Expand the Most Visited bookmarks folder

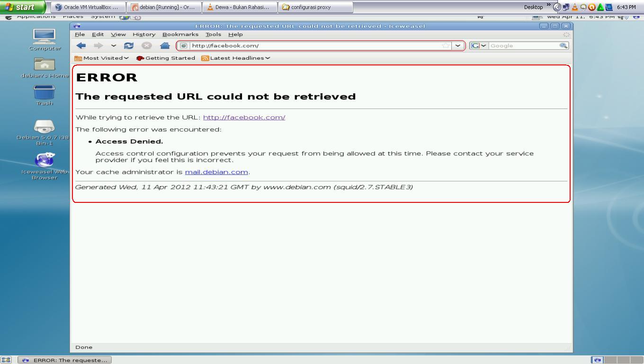click(x=102, y=58)
